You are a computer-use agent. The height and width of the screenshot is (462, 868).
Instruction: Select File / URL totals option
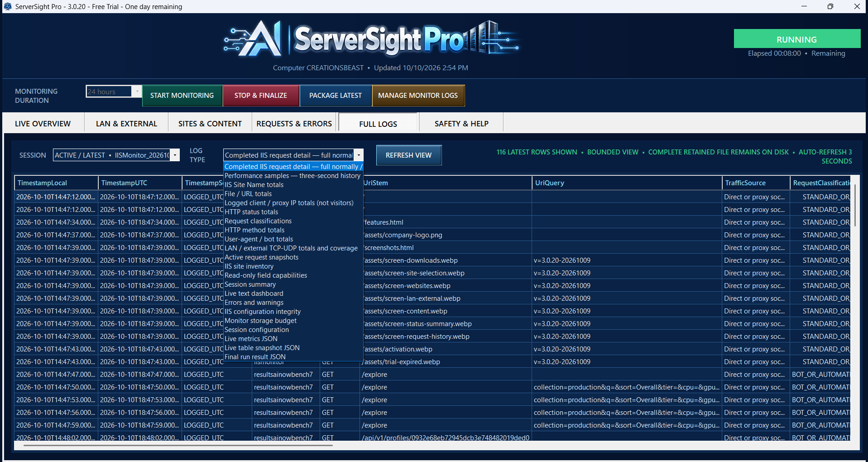click(x=293, y=194)
